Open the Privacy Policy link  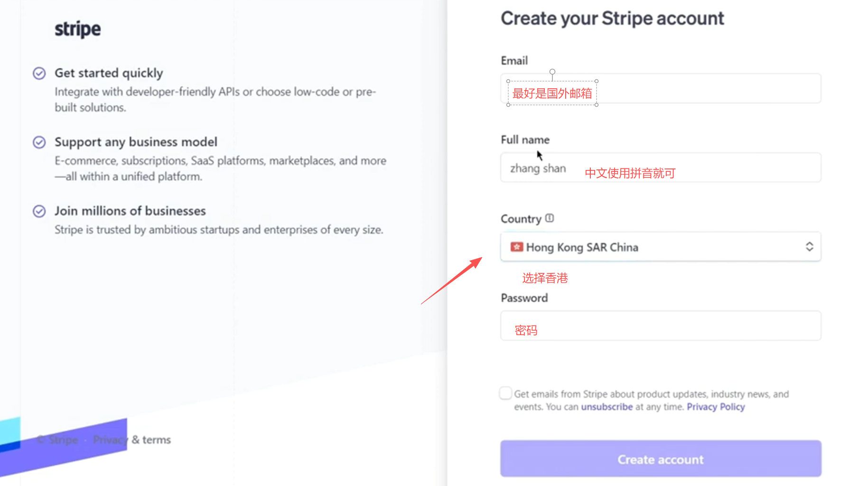[716, 407]
